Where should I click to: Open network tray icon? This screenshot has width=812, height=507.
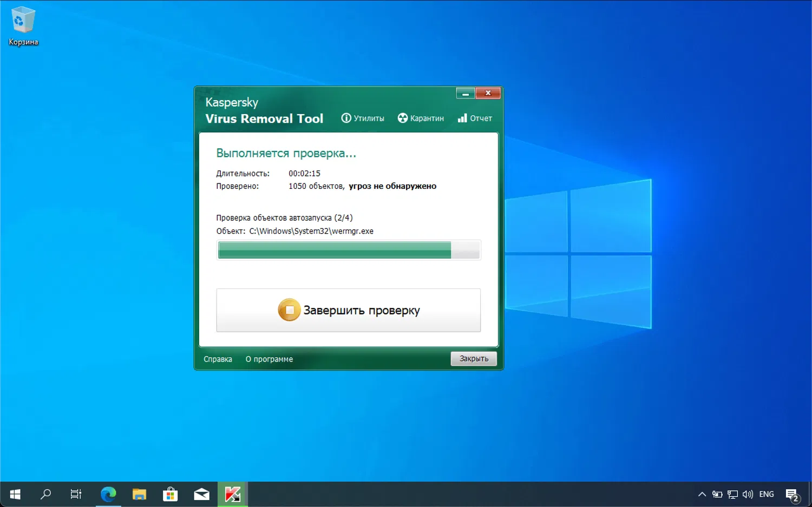tap(732, 494)
